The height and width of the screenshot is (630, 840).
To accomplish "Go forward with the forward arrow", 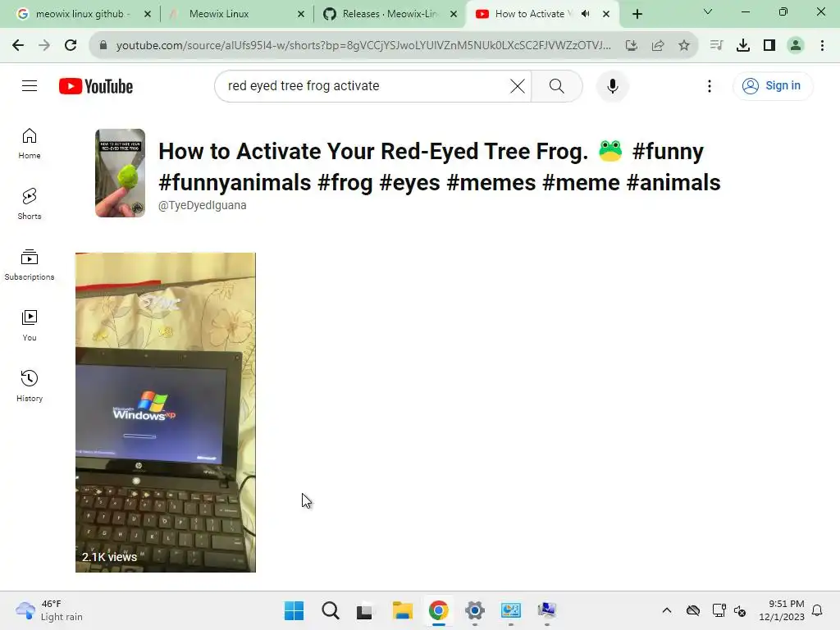I will 44,46.
